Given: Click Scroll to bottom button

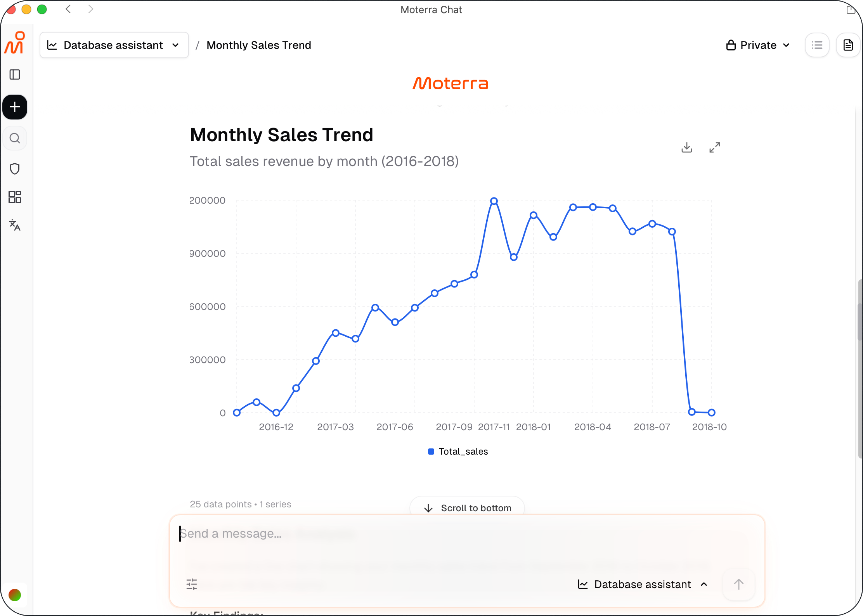Looking at the screenshot, I should pos(467,508).
